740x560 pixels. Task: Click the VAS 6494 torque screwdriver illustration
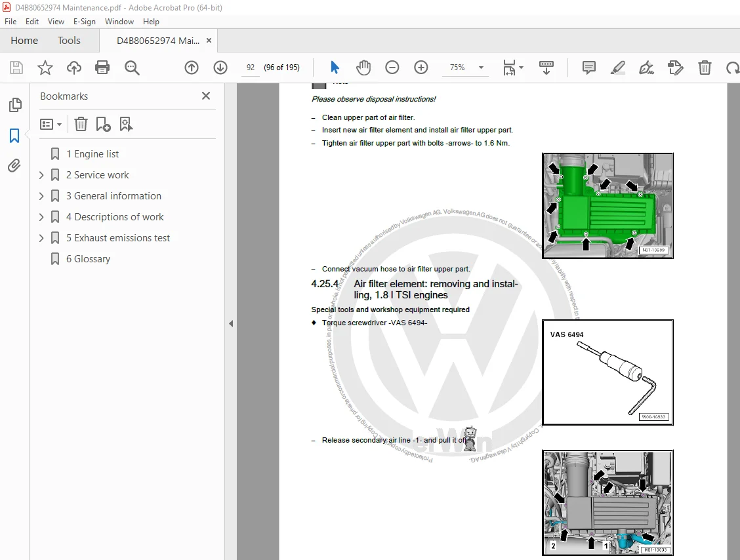click(x=607, y=372)
